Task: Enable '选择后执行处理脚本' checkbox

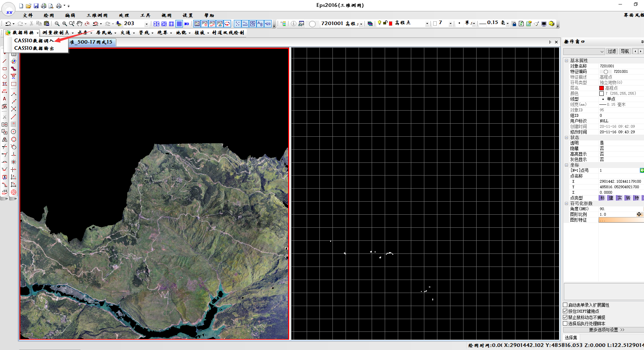Action: (x=565, y=324)
